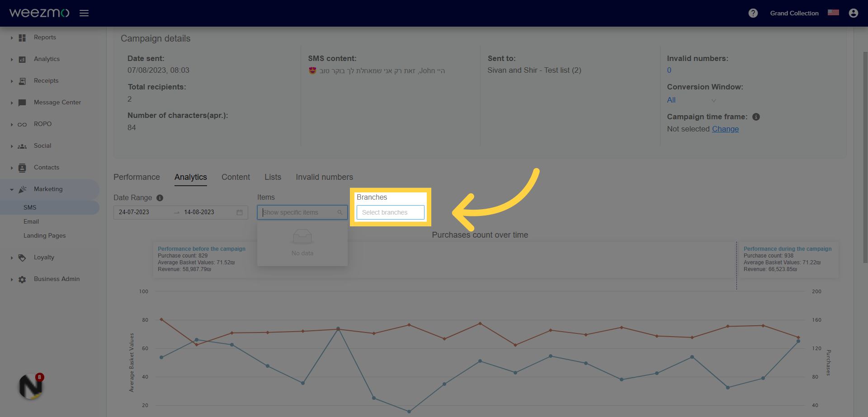
Task: Click the Reports dashboard icon
Action: (22, 38)
